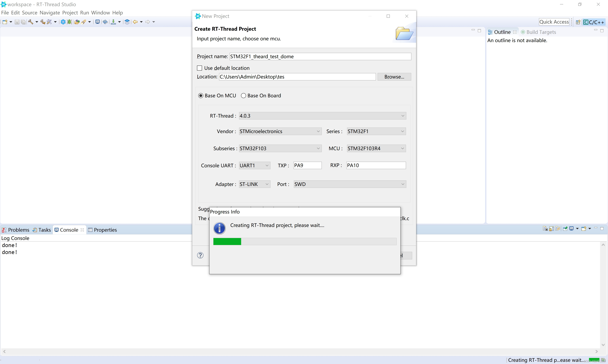Screen dimensions: 608x364
Task: Select the Base On MCU radio button
Action: pyautogui.click(x=201, y=96)
